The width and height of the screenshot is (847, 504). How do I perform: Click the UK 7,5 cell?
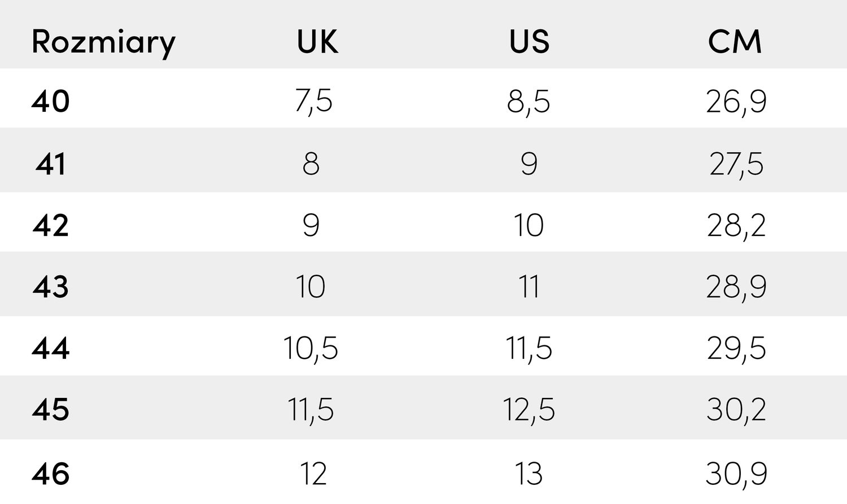[x=313, y=102]
